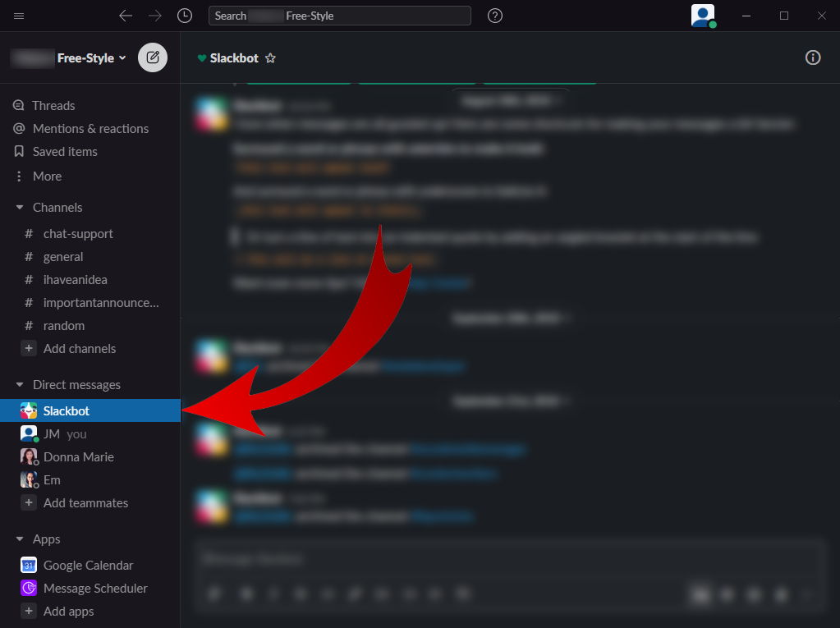Open the hamburger menu icon
840x628 pixels.
[x=19, y=16]
